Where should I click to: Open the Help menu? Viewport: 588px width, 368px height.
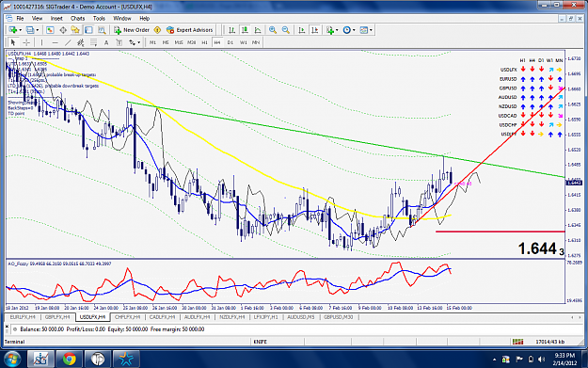144,18
